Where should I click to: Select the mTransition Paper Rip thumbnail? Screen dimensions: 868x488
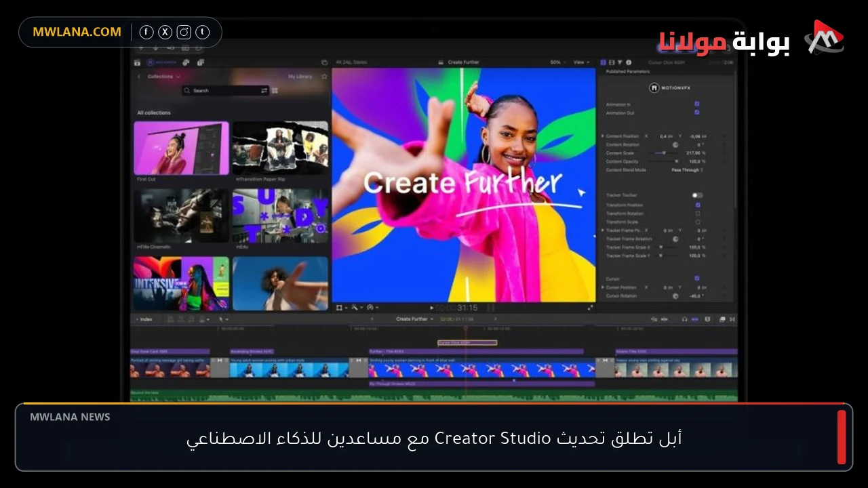[x=280, y=148]
